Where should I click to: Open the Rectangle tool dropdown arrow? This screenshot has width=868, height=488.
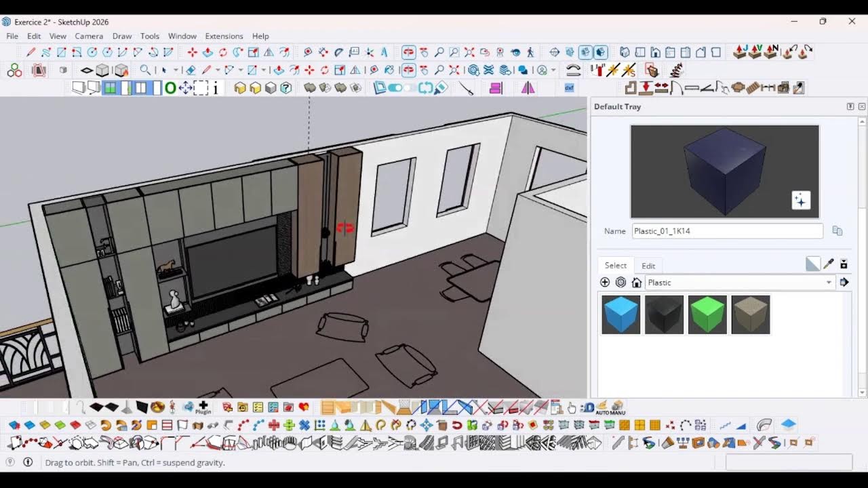tap(263, 70)
